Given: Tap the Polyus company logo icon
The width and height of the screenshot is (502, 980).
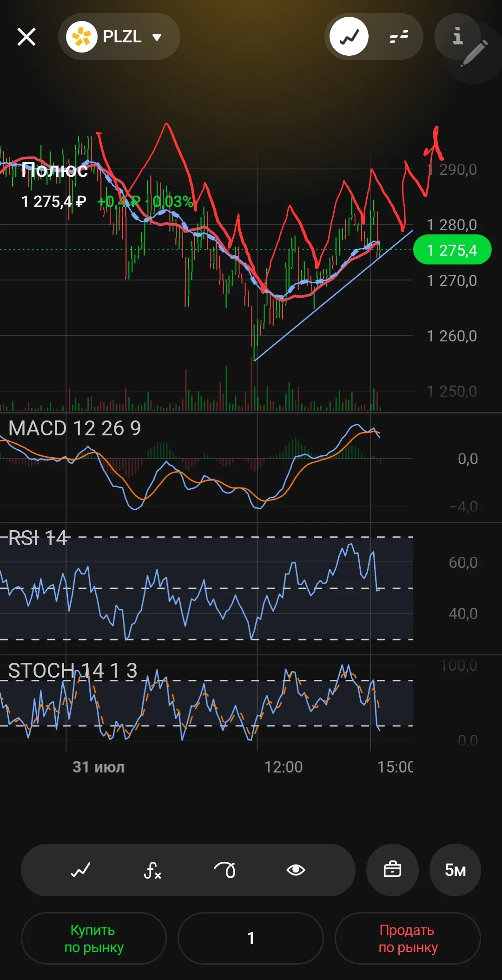Looking at the screenshot, I should tap(81, 37).
